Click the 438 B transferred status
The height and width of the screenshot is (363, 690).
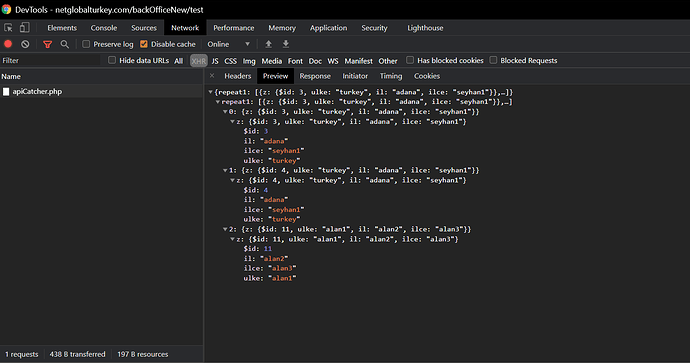(x=77, y=354)
